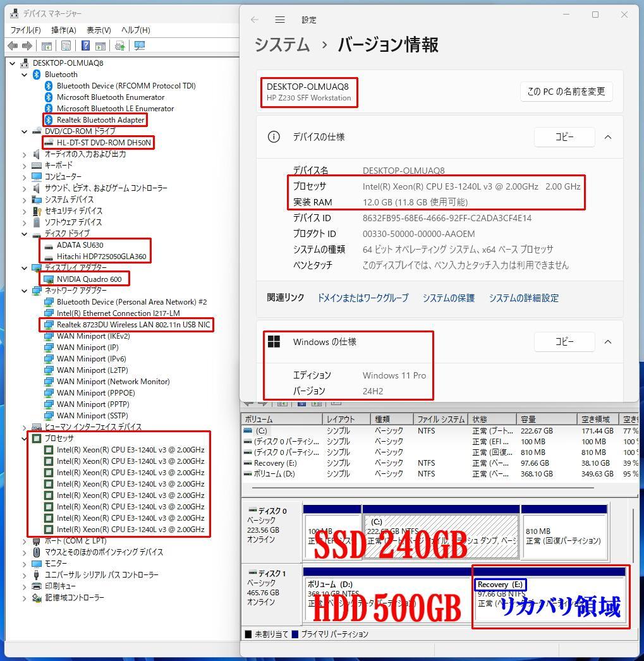Select NVIDIA Quadro 600 under display adapters
Image resolution: width=644 pixels, height=661 pixels.
pos(90,279)
